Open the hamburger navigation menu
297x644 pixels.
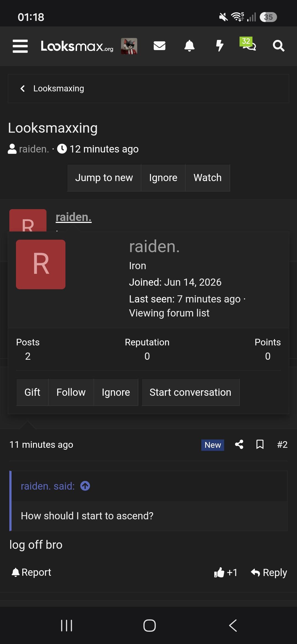20,46
